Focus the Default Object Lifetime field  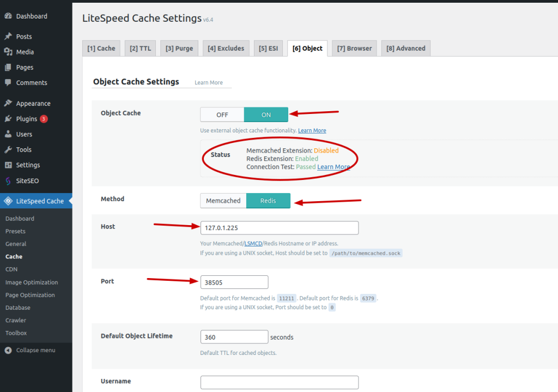point(234,337)
